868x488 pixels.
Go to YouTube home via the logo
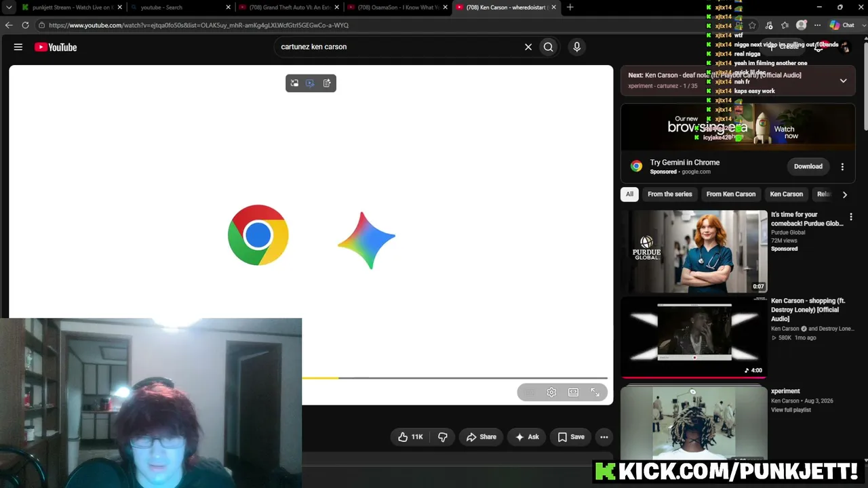tap(56, 47)
